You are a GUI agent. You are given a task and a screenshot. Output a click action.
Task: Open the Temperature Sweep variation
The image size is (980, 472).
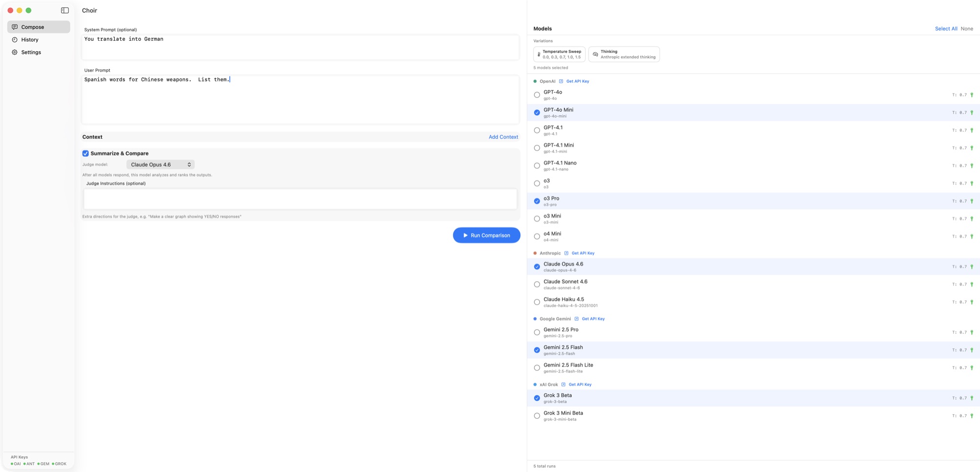559,54
